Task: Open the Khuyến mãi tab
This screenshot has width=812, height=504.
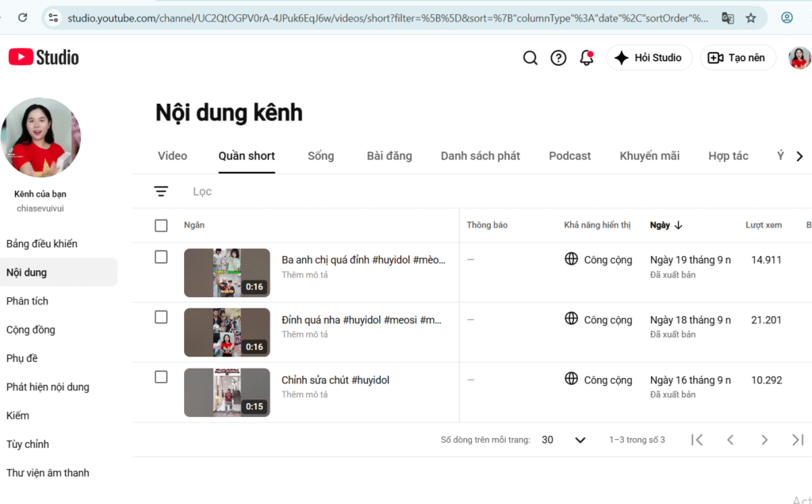Action: click(649, 156)
